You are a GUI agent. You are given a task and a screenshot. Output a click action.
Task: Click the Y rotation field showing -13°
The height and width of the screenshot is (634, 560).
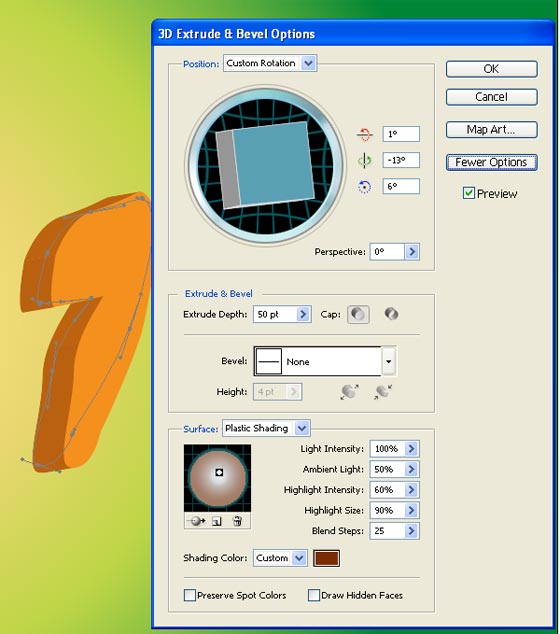tap(401, 160)
